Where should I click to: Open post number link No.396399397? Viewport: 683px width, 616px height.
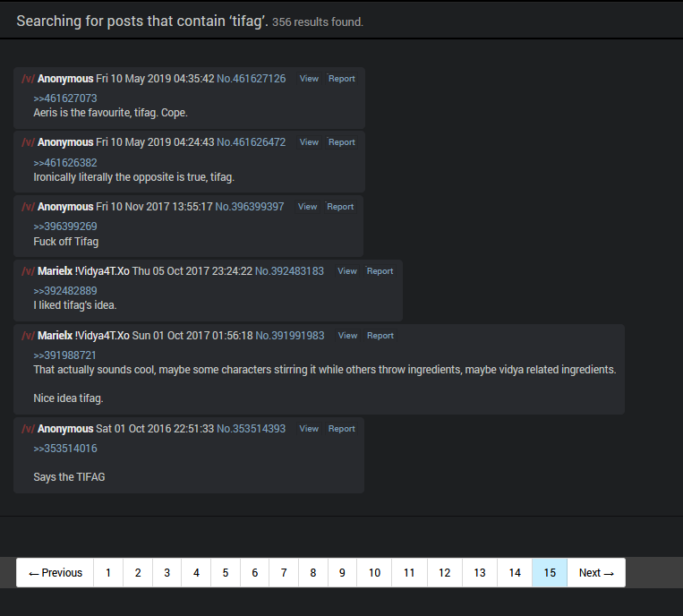coord(250,207)
